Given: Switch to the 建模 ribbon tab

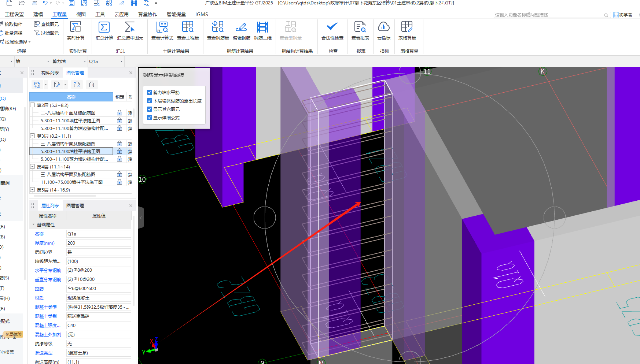Looking at the screenshot, I should 38,14.
